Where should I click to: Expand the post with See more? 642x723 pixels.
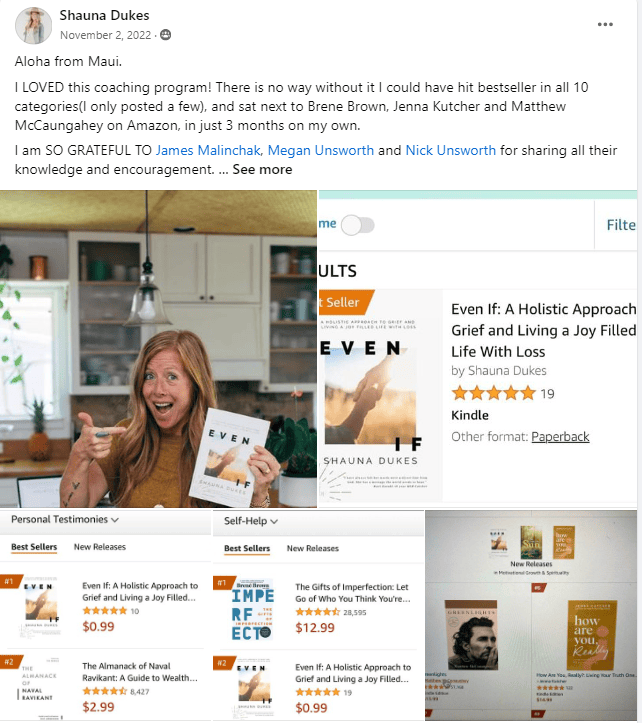262,170
